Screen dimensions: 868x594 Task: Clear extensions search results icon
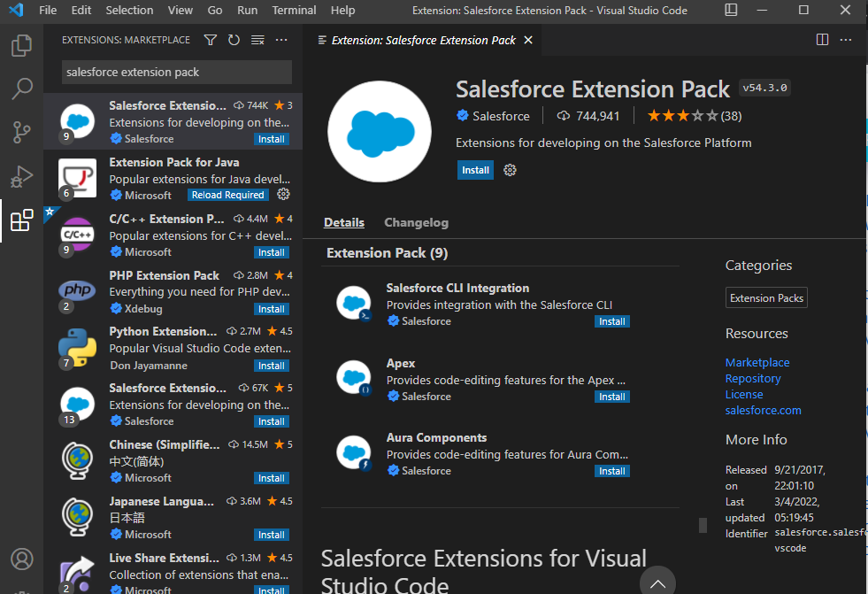tap(257, 40)
